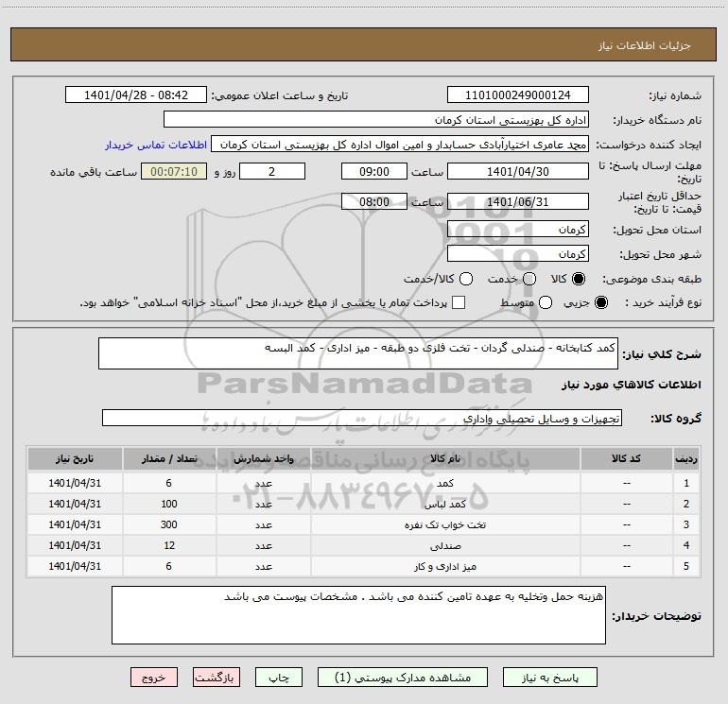Click the جزئیات اطلاعات نیاز header title
728x704 pixels.
tap(645, 45)
